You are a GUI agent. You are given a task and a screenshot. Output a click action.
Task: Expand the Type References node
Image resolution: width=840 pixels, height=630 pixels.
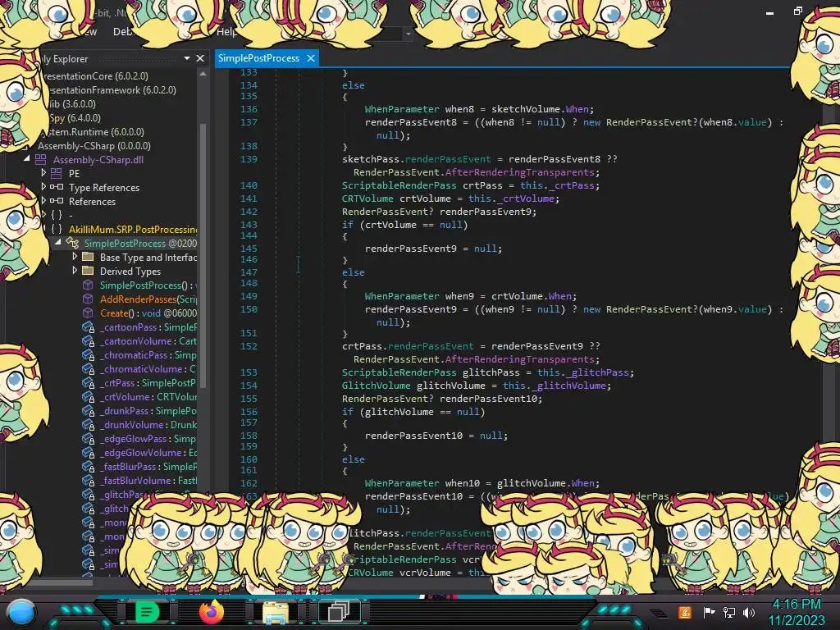43,187
